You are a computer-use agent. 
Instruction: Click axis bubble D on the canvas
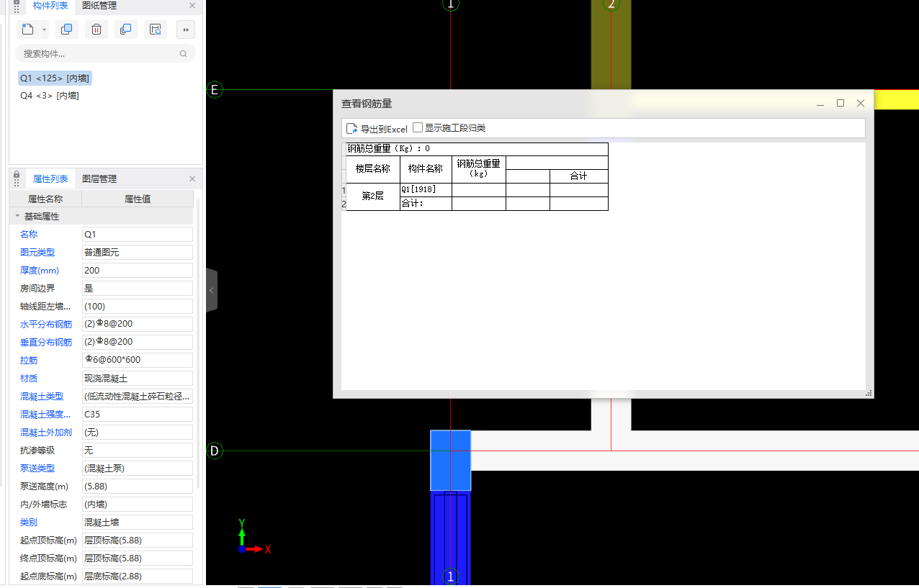(x=214, y=451)
